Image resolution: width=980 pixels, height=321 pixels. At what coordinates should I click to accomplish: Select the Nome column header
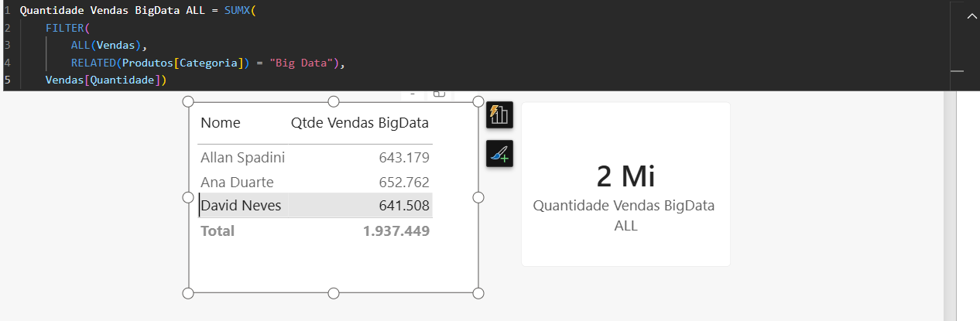coord(221,123)
